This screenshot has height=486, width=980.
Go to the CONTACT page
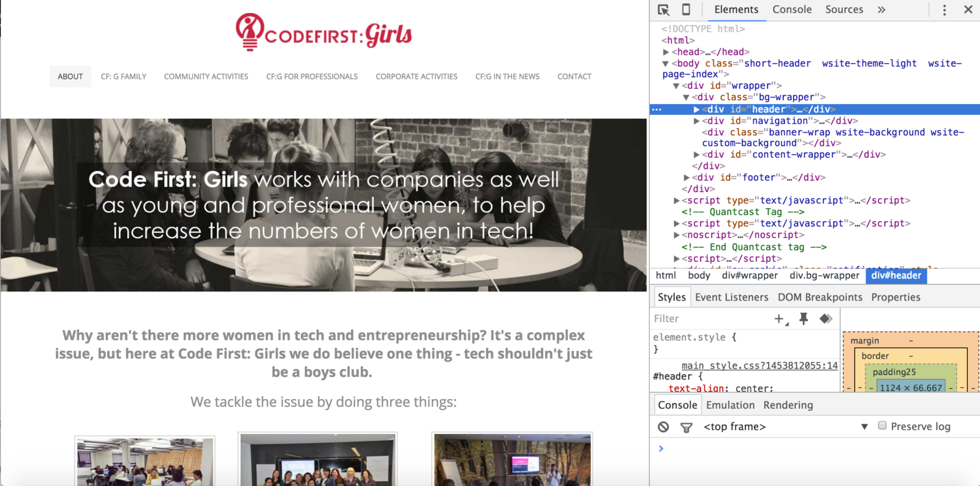point(575,77)
